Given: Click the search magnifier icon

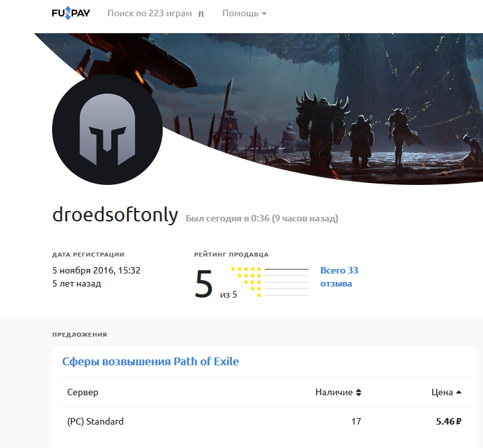Looking at the screenshot, I should point(201,14).
